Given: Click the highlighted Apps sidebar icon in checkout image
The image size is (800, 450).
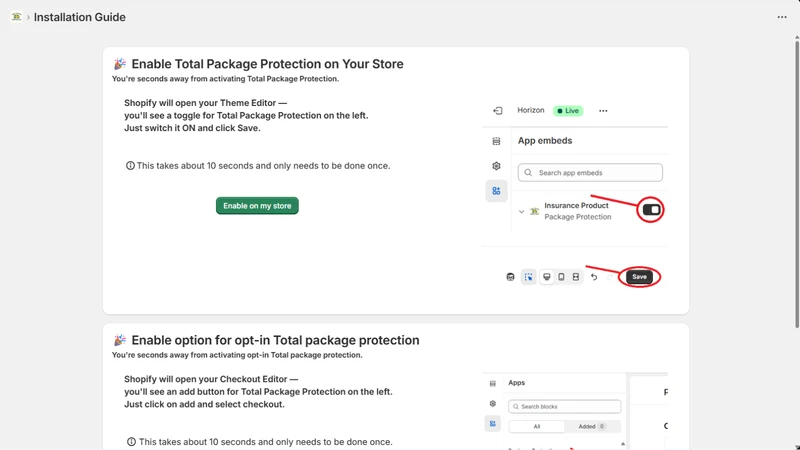Looking at the screenshot, I should tap(492, 423).
